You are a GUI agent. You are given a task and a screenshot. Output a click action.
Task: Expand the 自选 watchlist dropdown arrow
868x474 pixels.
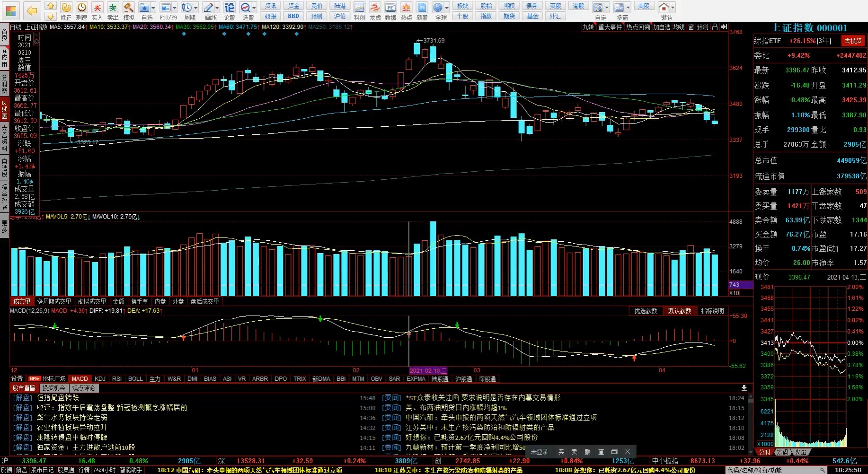pos(154,8)
